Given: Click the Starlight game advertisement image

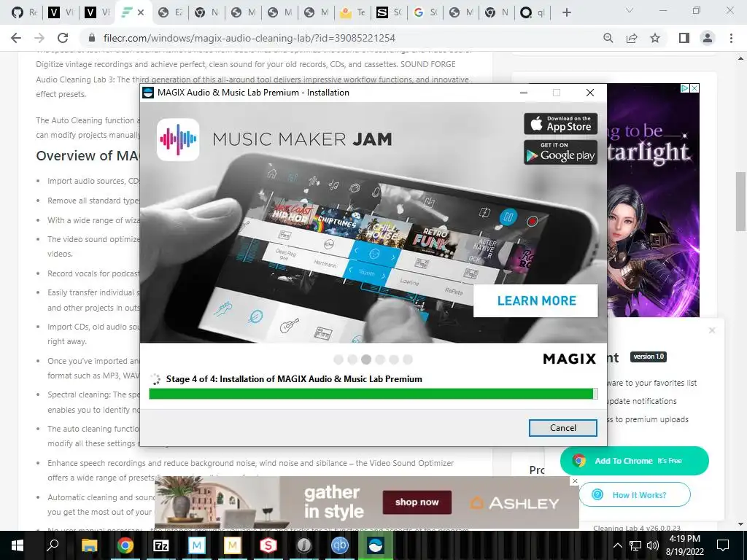Looking at the screenshot, I should click(653, 200).
